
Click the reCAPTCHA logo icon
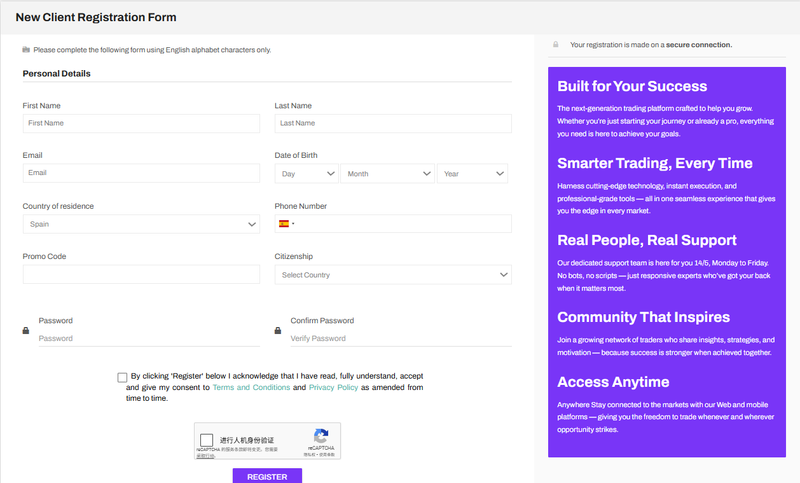[x=321, y=436]
